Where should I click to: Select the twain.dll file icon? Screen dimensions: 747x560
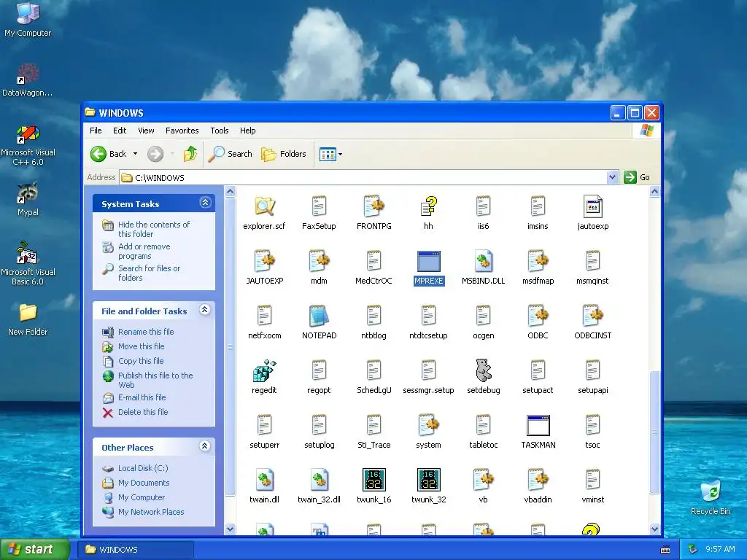pos(264,480)
